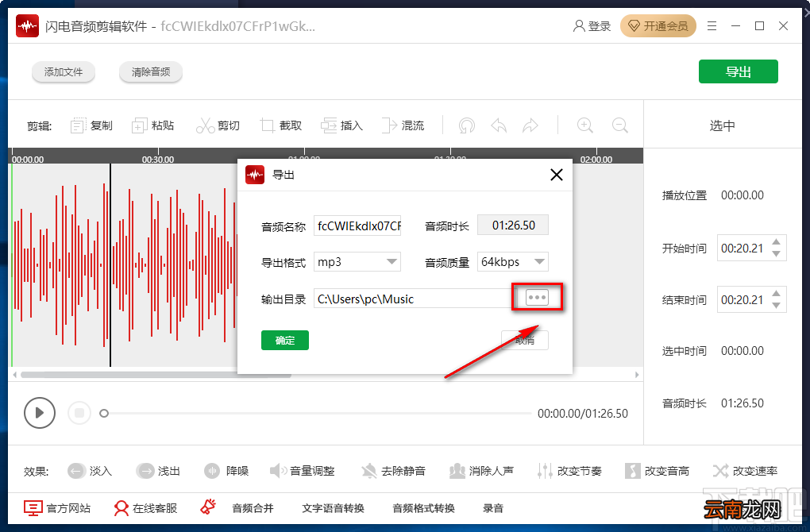Open the Audio Merge (音频合并) tool
The width and height of the screenshot is (810, 532).
pos(253,508)
